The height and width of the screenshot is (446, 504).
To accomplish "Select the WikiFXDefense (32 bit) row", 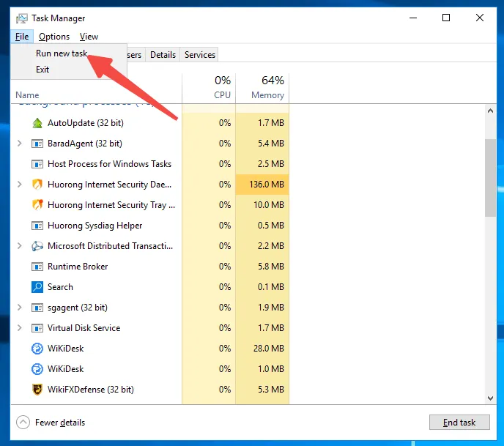I will (149, 390).
